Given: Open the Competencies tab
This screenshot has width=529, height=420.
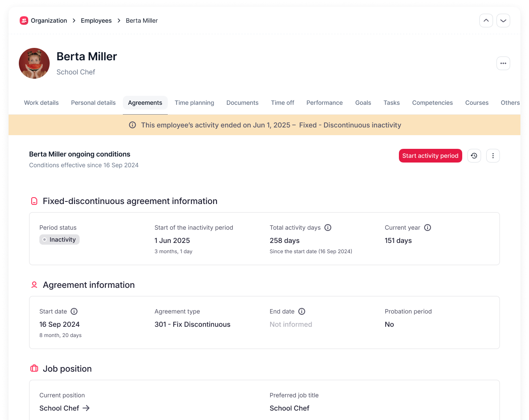Looking at the screenshot, I should click(x=432, y=103).
